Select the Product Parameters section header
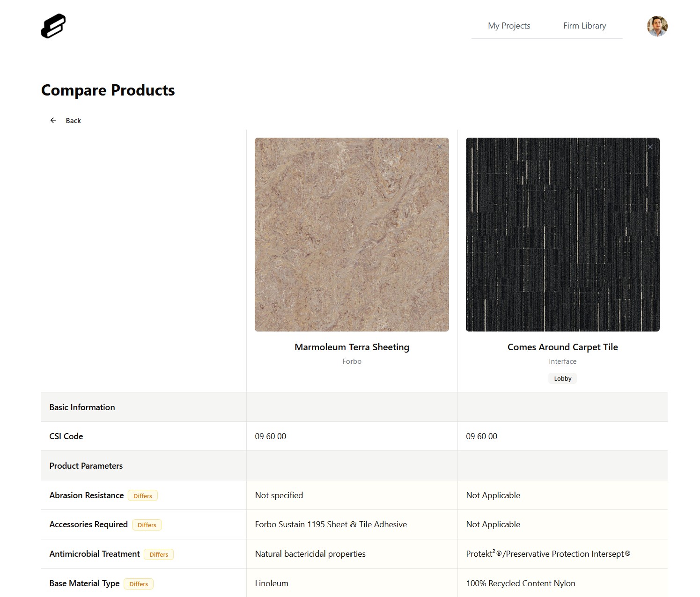 (x=86, y=466)
